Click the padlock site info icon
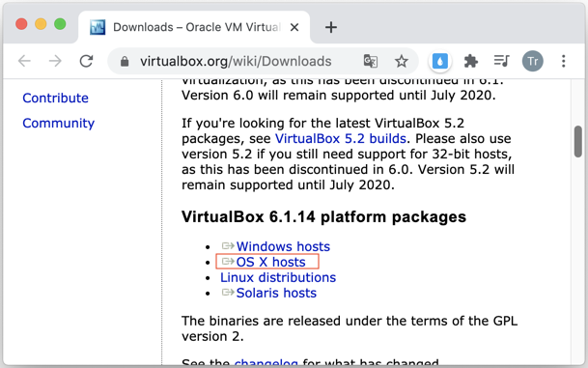The width and height of the screenshot is (588, 368). click(125, 61)
